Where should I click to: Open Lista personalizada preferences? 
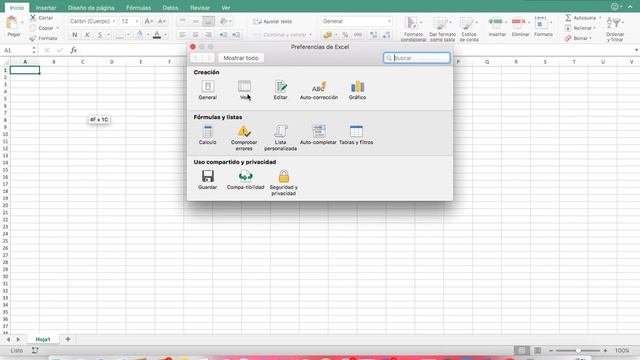click(x=280, y=138)
